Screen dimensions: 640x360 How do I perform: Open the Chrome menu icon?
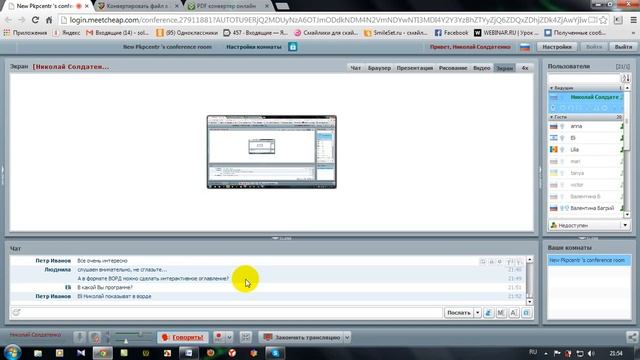tap(633, 20)
